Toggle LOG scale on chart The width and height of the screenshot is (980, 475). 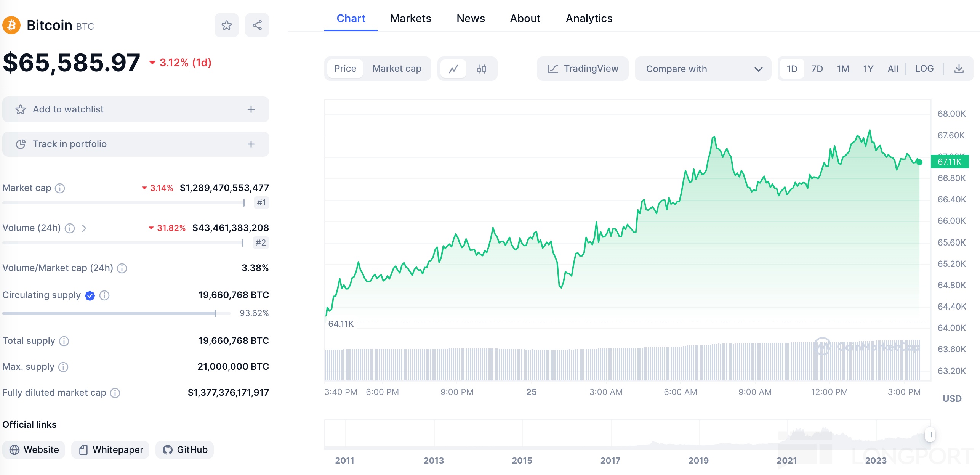[x=924, y=69]
